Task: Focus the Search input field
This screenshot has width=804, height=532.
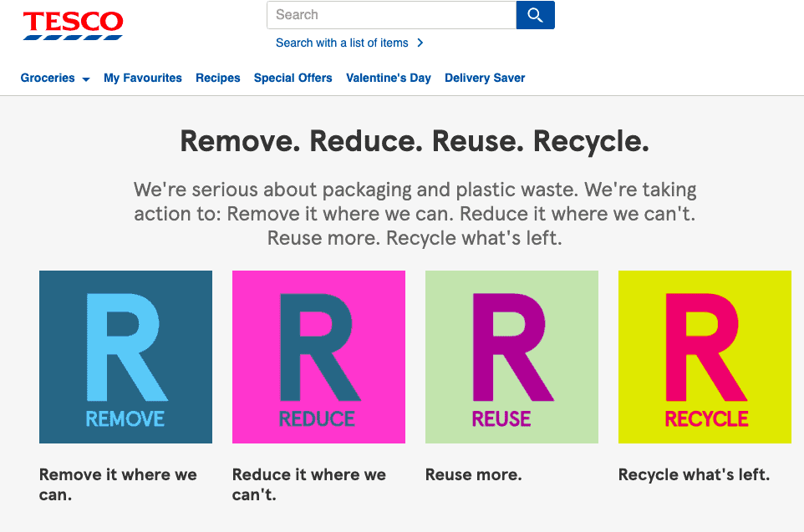Action: [391, 15]
